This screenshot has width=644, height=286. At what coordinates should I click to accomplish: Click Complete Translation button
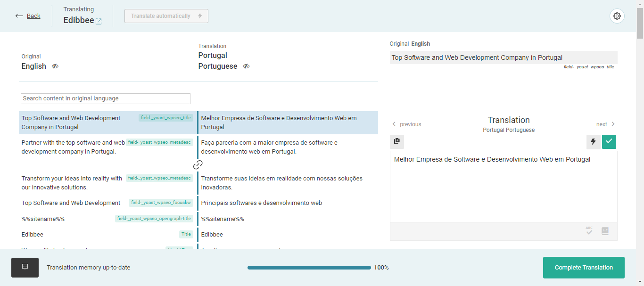pyautogui.click(x=584, y=268)
